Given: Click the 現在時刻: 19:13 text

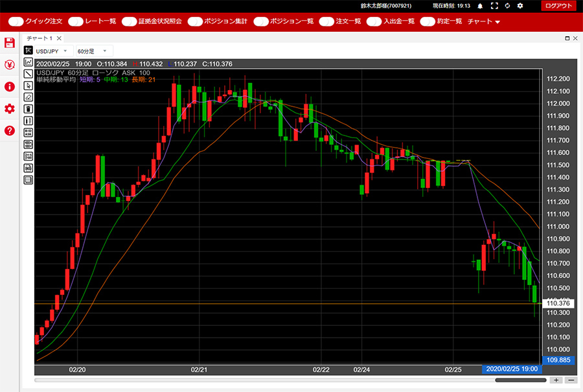Looking at the screenshot, I should [452, 6].
